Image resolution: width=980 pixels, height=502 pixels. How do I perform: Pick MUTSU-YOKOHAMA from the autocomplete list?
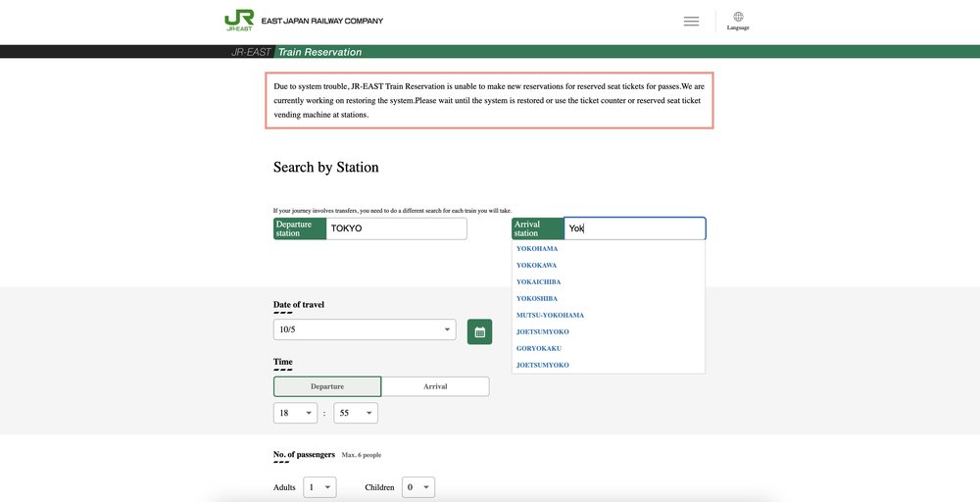[550, 316]
